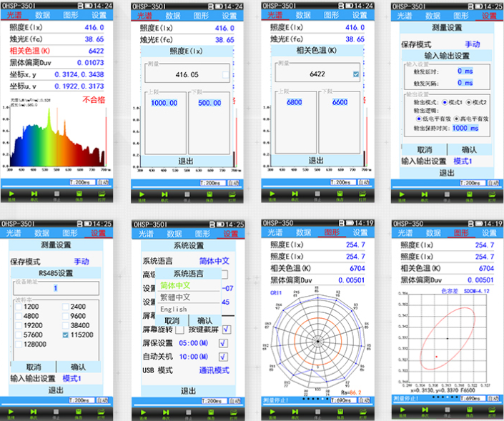The height and width of the screenshot is (421, 504).
Task: Click the save icon below the 输入输出设置 screen
Action: [469, 194]
